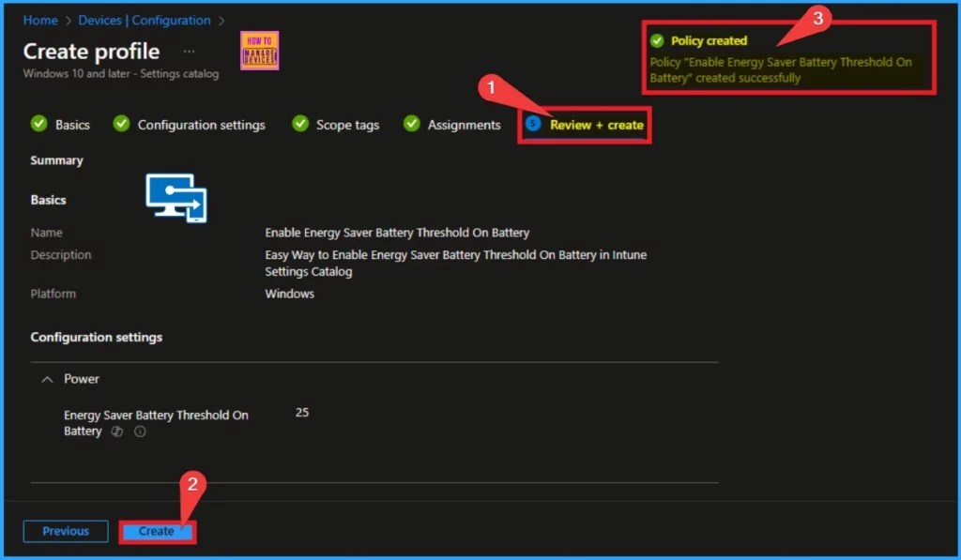961x560 pixels.
Task: Click the green checkmark beside Configuration settings
Action: [x=121, y=124]
